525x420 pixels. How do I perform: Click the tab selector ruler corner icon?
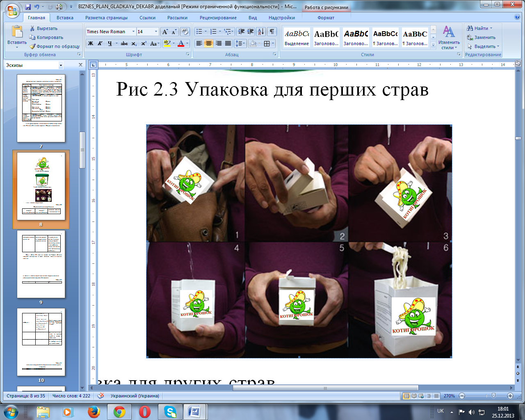tap(93, 65)
